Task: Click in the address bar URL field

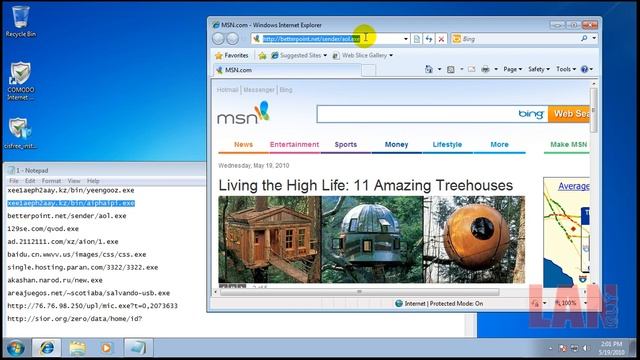Action: pos(331,39)
